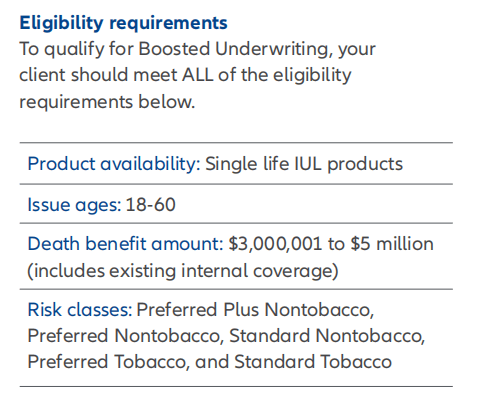Click the client should meet text
This screenshot has height=412, width=477.
coord(98,75)
